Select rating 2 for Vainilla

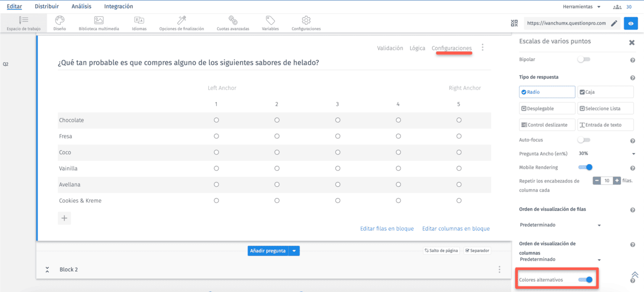click(277, 169)
